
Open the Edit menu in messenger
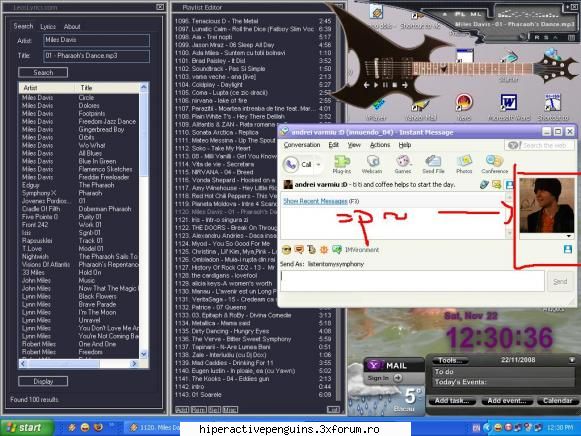tap(333, 145)
